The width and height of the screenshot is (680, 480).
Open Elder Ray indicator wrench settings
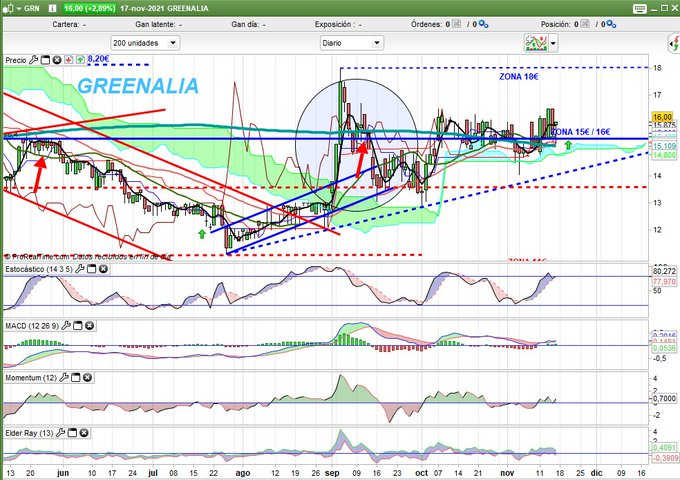(x=61, y=432)
